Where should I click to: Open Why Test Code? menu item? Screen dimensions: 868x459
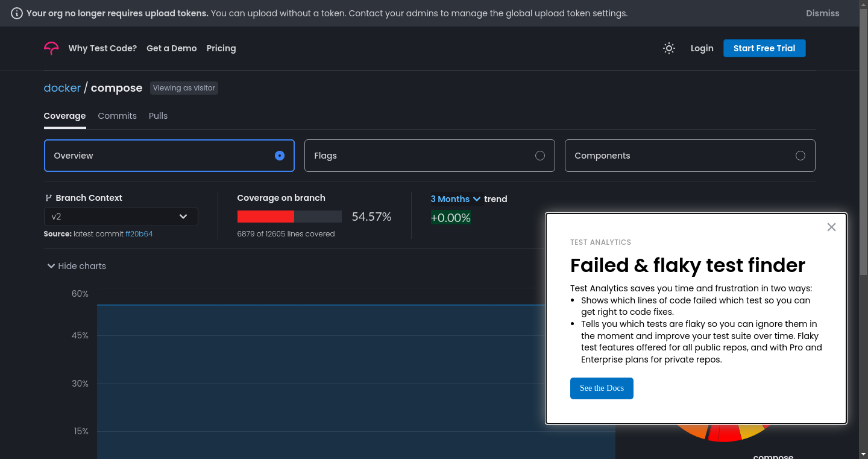(x=102, y=48)
